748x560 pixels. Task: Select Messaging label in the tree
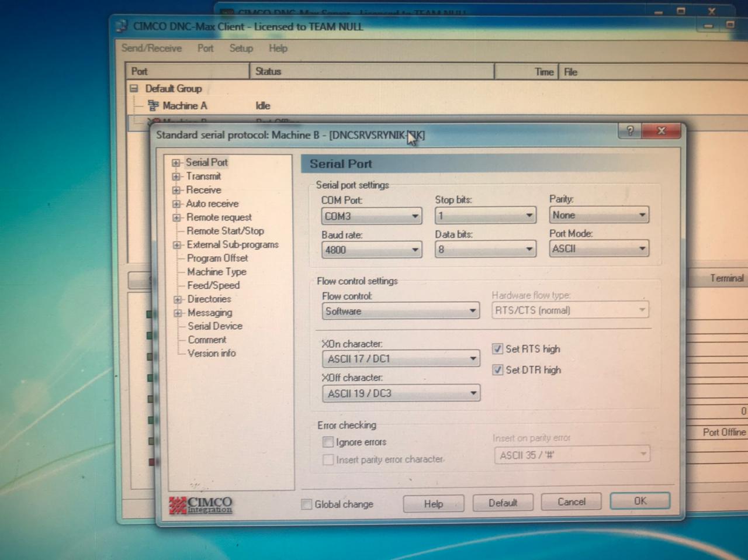[x=210, y=313]
